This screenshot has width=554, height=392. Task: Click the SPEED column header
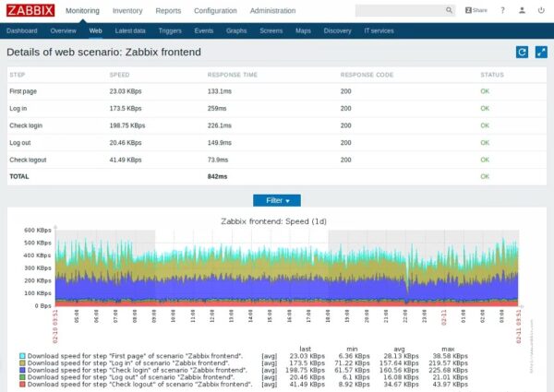[119, 75]
